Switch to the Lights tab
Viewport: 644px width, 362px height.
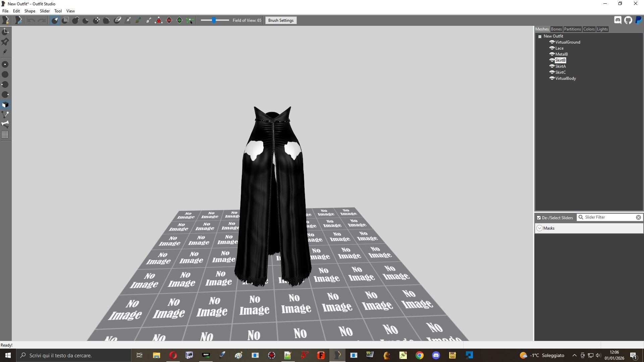pos(602,29)
